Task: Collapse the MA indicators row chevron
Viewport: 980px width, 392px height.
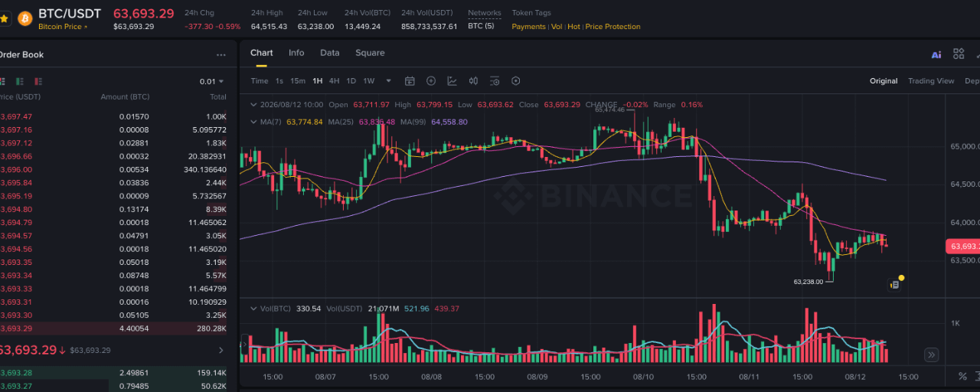Action: coord(254,122)
